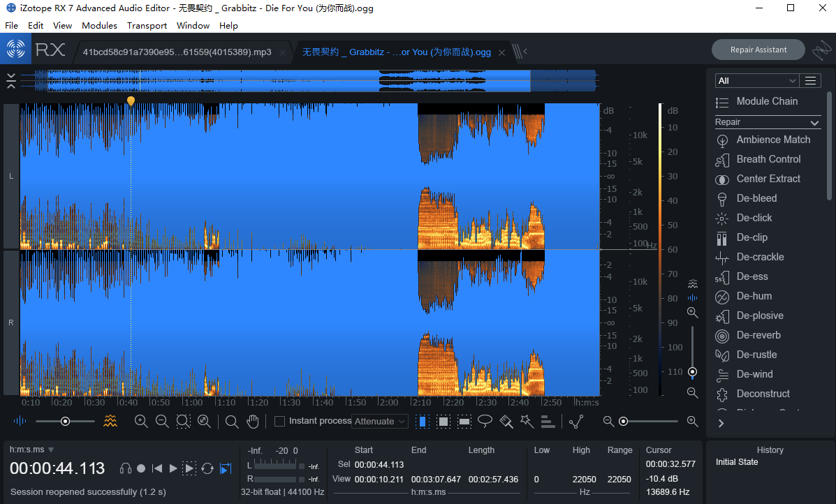The height and width of the screenshot is (504, 836).
Task: Open the All module filter dropdown
Action: [x=756, y=80]
